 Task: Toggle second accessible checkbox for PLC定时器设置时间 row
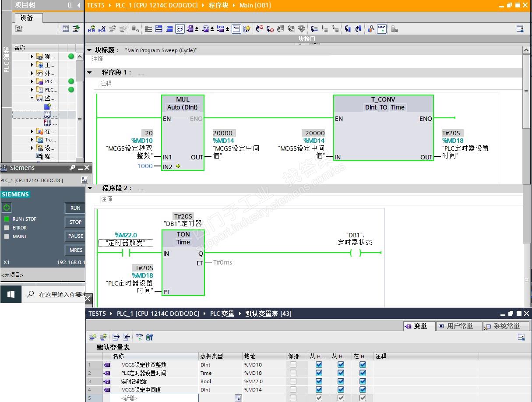point(341,373)
